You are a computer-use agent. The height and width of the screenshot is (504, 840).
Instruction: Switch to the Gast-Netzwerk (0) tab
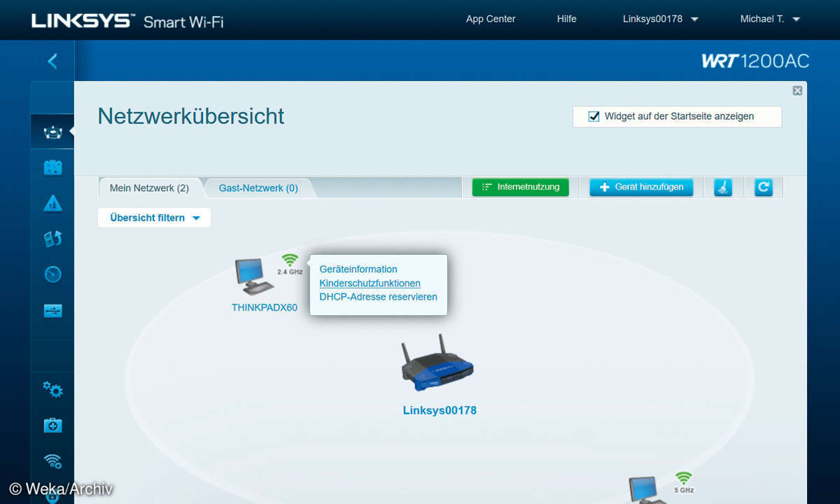[x=258, y=188]
